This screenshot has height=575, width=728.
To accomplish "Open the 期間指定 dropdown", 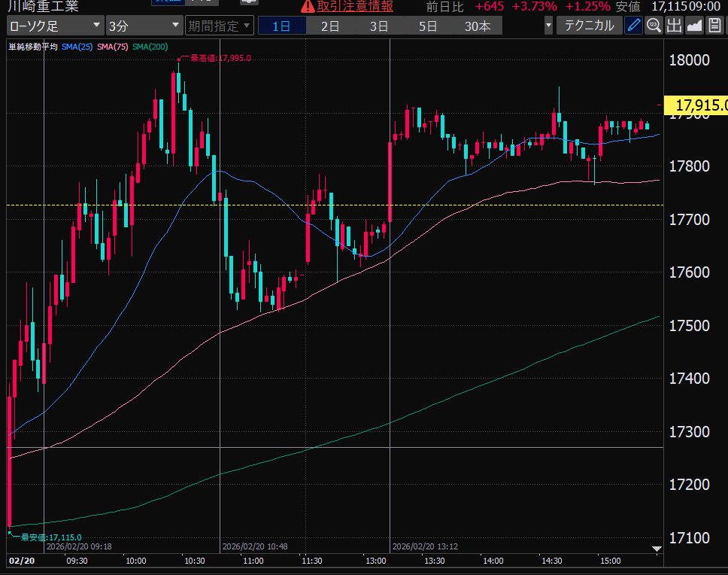I will coord(220,26).
